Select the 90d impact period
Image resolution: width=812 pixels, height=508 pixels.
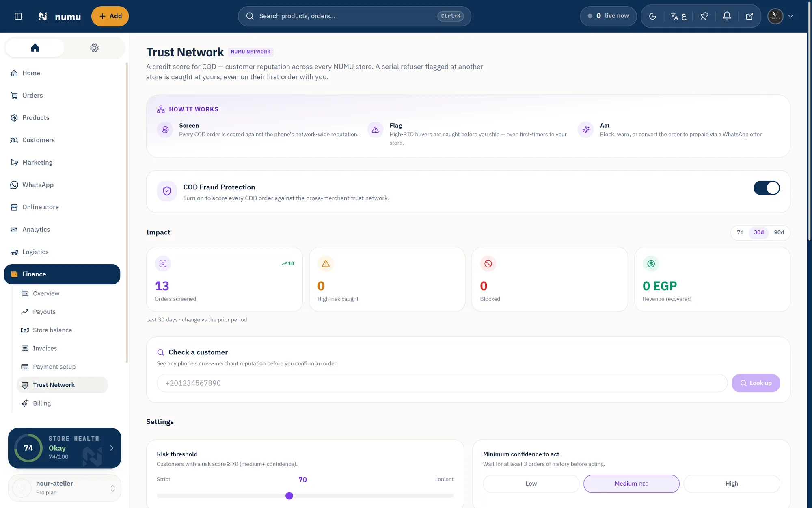click(x=779, y=232)
